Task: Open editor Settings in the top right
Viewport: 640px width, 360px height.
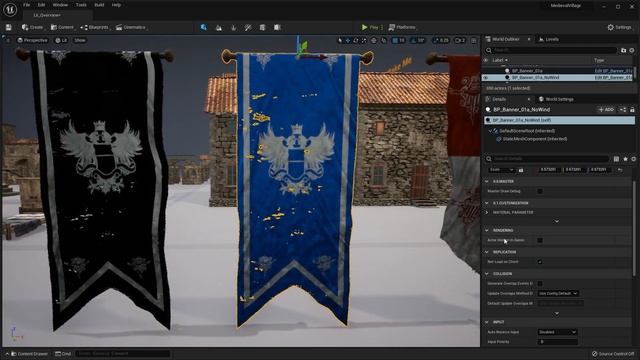Action: 619,27
